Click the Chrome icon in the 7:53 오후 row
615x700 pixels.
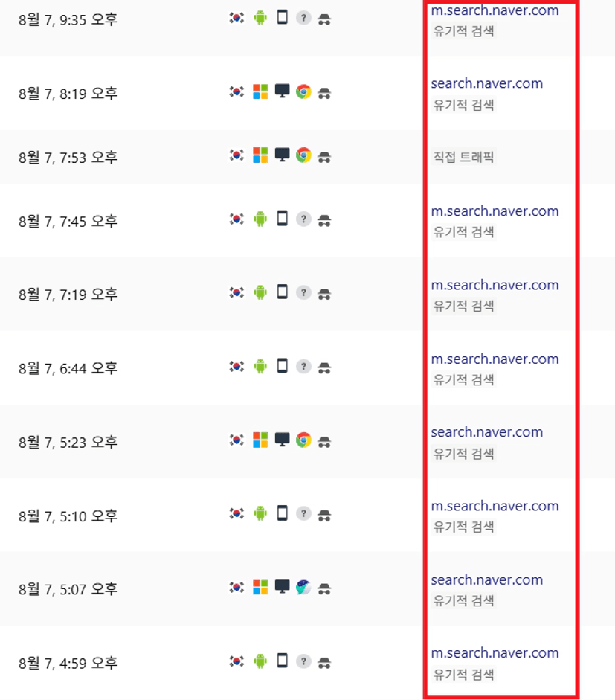[303, 155]
